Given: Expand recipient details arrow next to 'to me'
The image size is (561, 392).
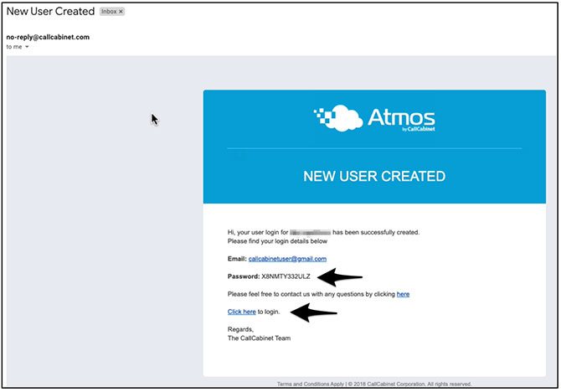Looking at the screenshot, I should pos(27,47).
